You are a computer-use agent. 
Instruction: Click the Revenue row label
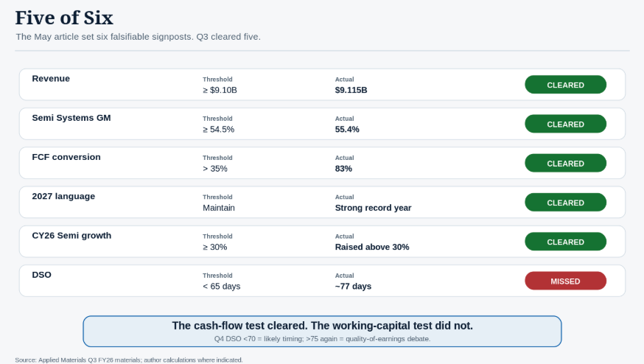[x=51, y=78]
